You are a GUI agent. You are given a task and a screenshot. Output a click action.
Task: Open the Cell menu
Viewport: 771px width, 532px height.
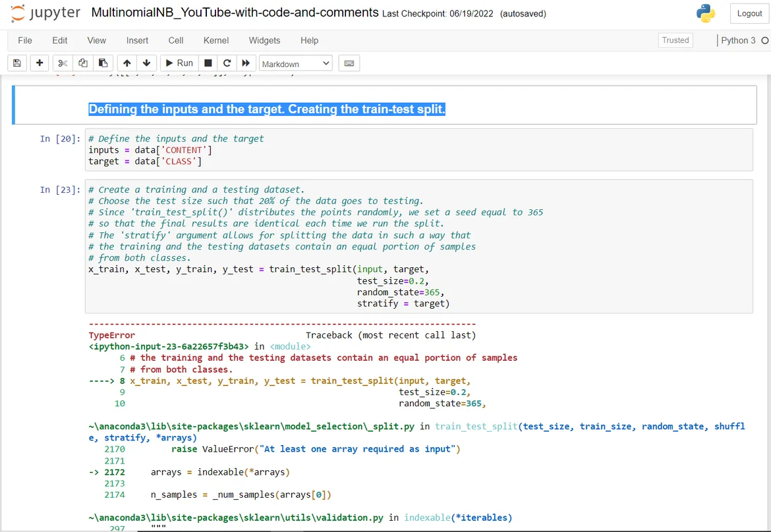[x=176, y=40]
